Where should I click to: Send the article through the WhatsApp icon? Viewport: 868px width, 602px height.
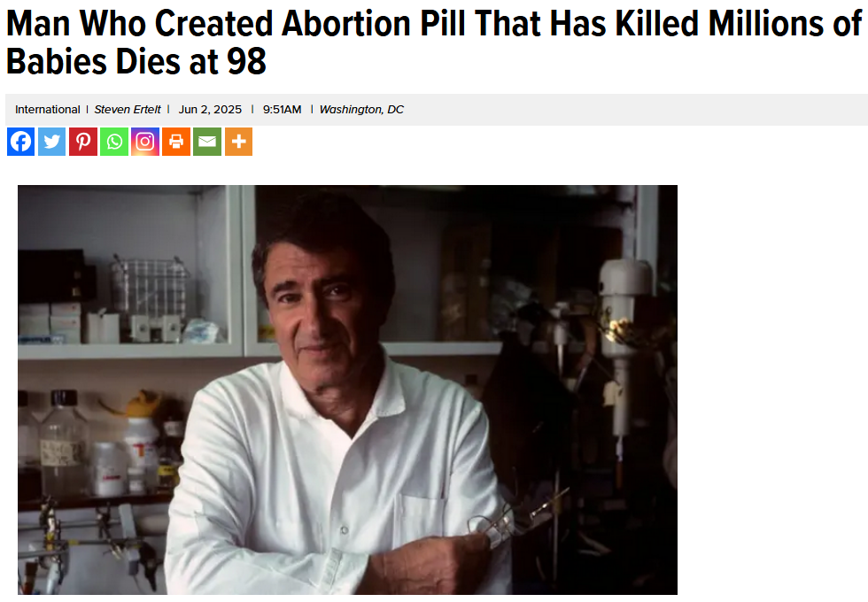(x=114, y=142)
